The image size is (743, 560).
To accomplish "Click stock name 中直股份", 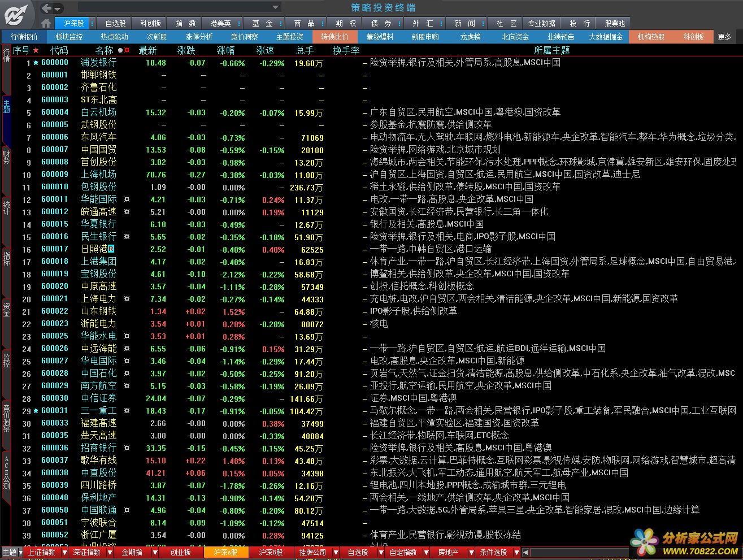I will (98, 473).
